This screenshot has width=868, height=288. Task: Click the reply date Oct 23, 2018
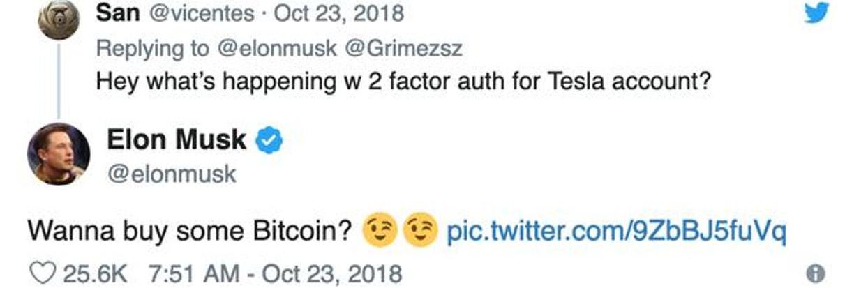tap(339, 13)
